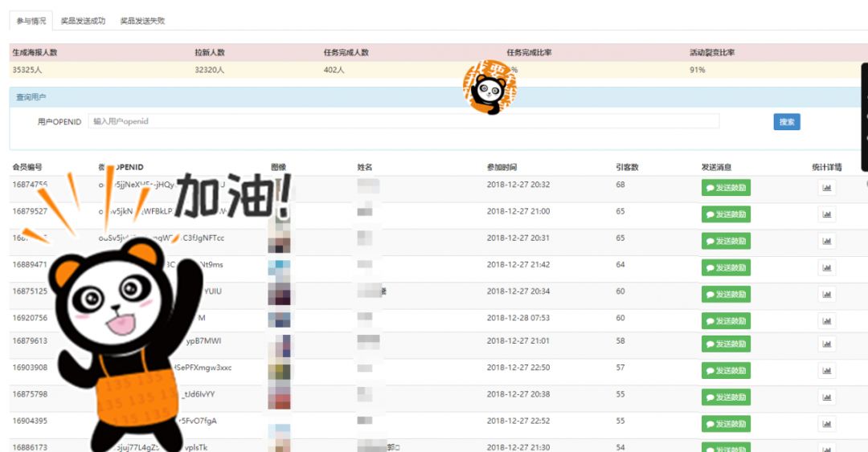
Task: Show statistics icon for member 16920756
Action: pos(826,320)
